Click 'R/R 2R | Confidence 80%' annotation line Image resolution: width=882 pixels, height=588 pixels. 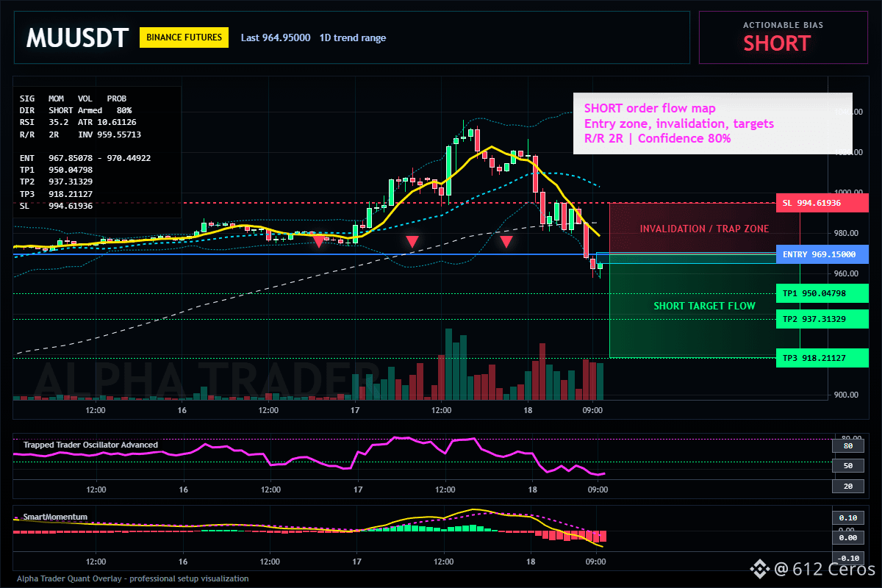point(658,138)
